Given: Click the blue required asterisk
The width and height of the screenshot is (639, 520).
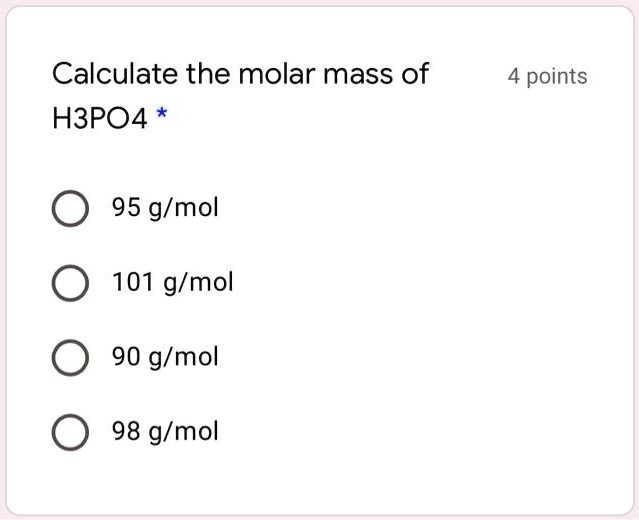Looking at the screenshot, I should 162,117.
